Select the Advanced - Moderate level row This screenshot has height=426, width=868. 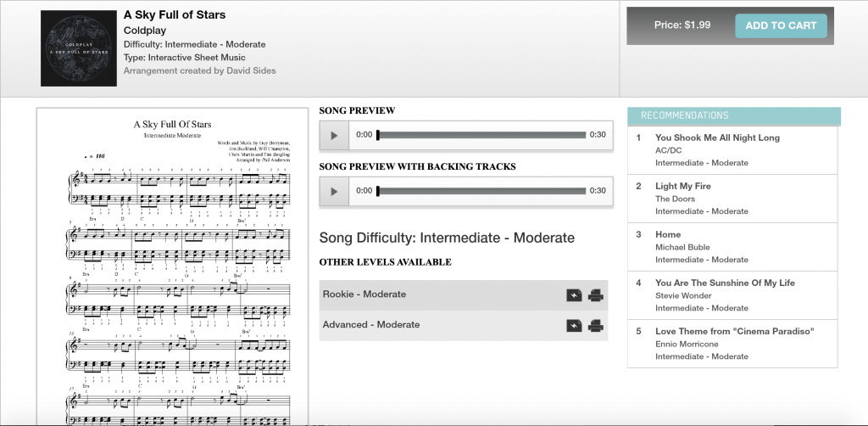click(464, 325)
